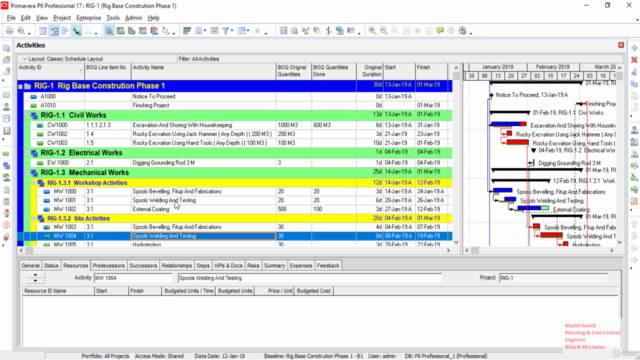This screenshot has height=360, width=640.
Task: Click the Print toolbar icon
Action: tap(9, 31)
